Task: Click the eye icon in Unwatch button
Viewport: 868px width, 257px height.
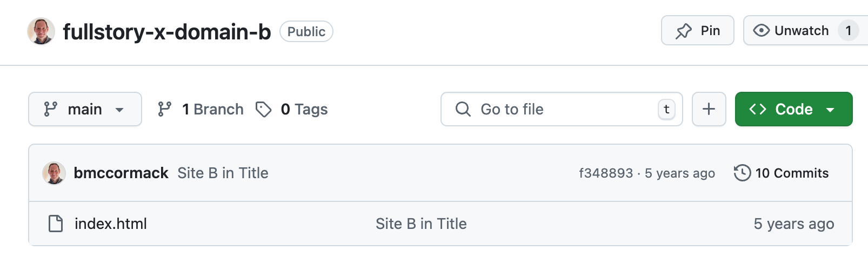Action: coord(761,31)
